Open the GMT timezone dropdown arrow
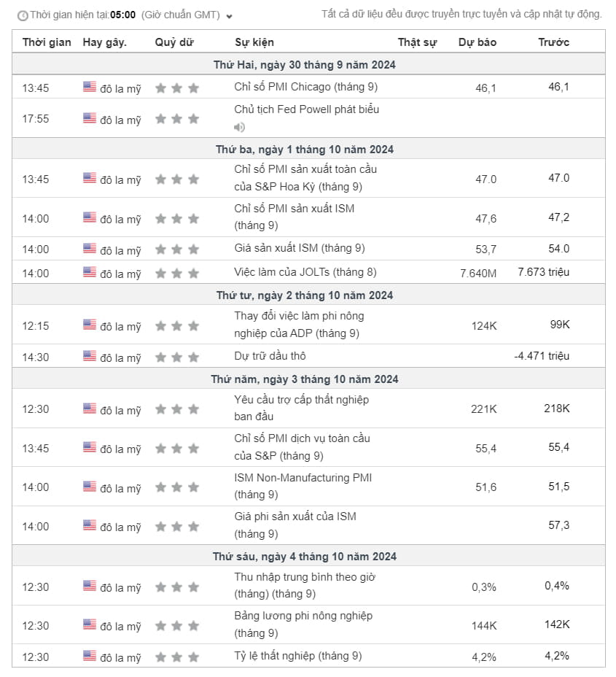 click(x=230, y=16)
